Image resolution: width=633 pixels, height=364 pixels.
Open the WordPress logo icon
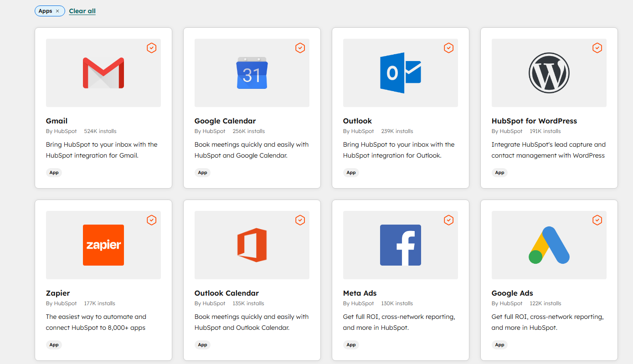549,72
